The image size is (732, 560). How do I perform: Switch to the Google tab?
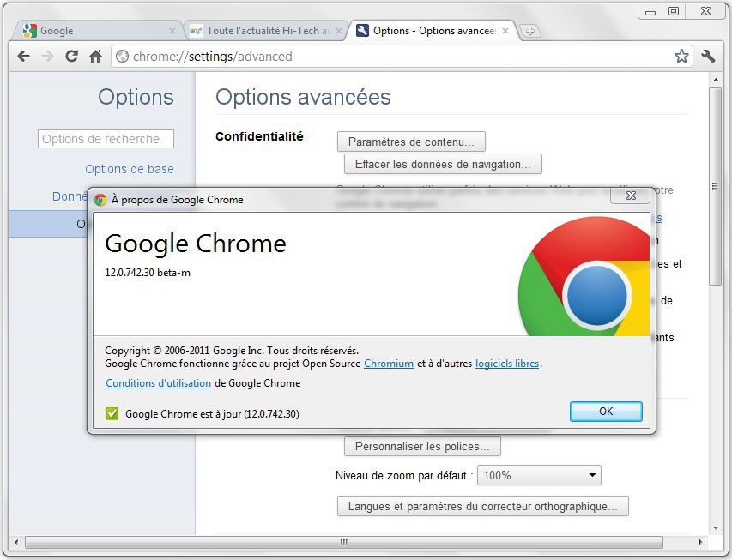tap(96, 31)
